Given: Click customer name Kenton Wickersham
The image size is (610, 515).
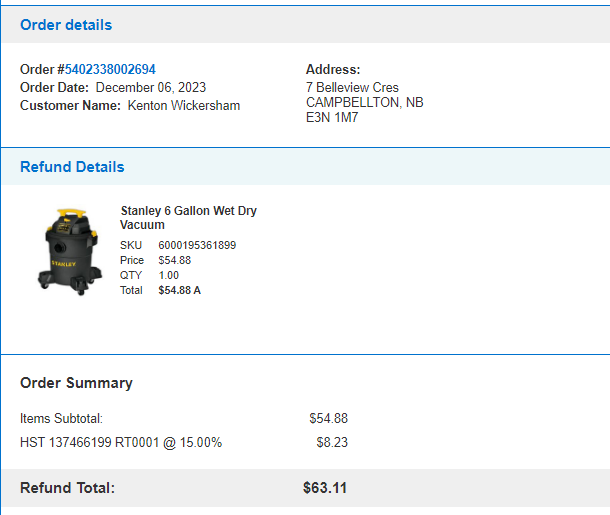Looking at the screenshot, I should pos(184,105).
